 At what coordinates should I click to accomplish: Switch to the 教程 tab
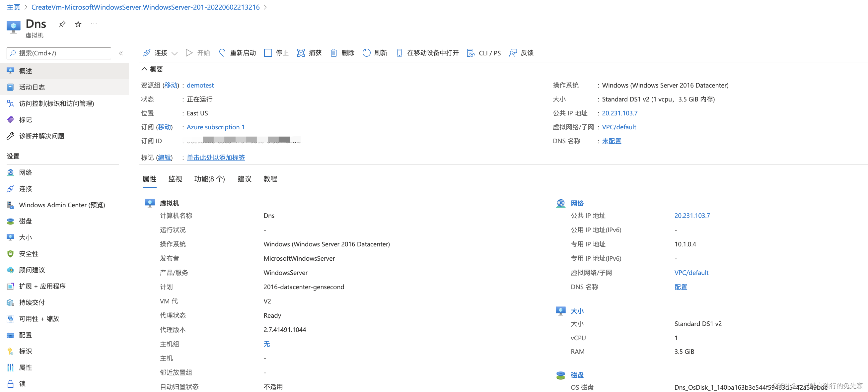coord(270,179)
